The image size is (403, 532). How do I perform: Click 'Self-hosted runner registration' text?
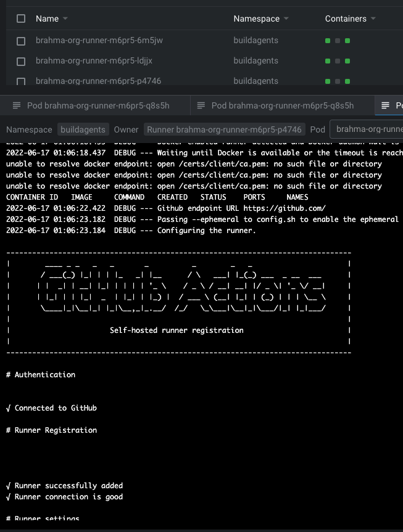coord(177,330)
